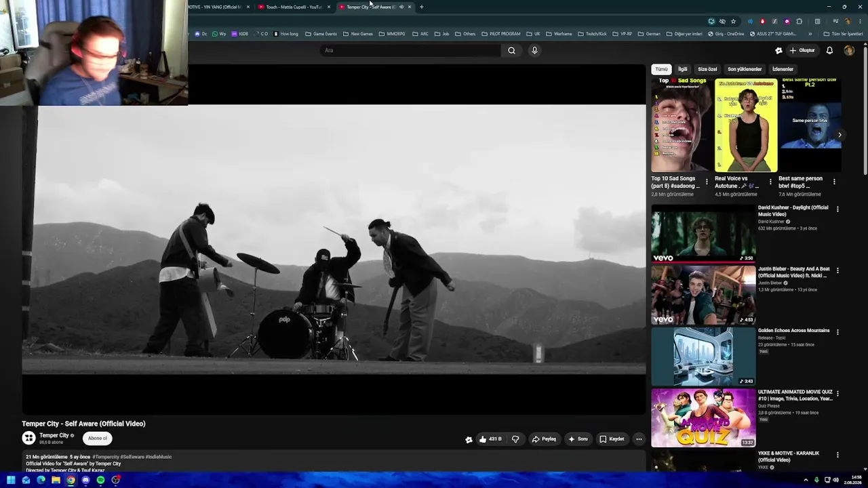Select the Tümü filter chip

(x=661, y=69)
